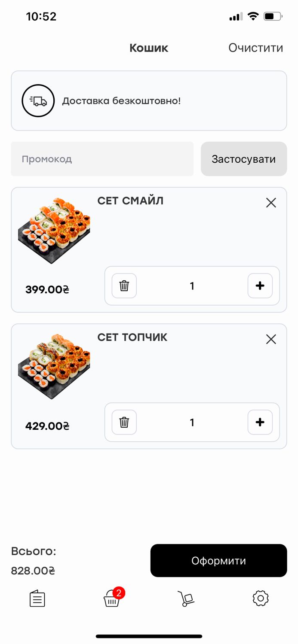Click into the Промокод input field
The width and height of the screenshot is (298, 644).
[x=102, y=159]
